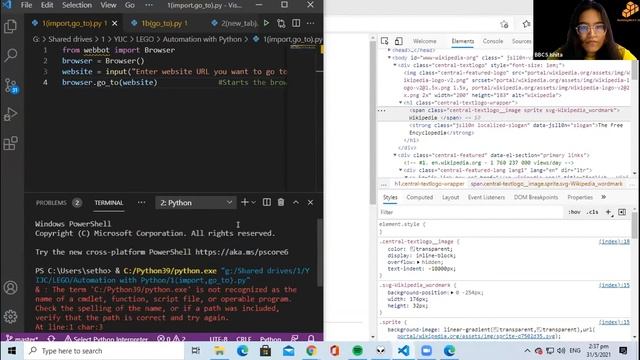Image resolution: width=640 pixels, height=360 pixels.
Task: Open the launch profile arrow beside the new terminal plus
Action: [x=253, y=202]
